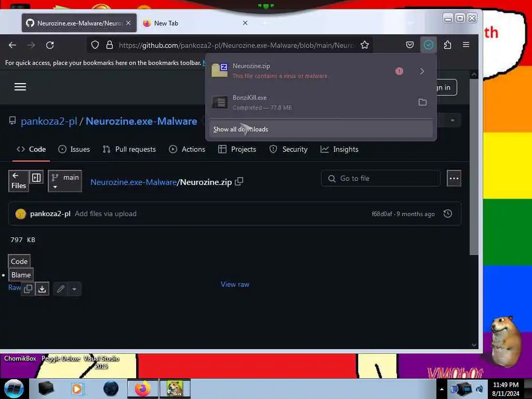The image size is (532, 399).
Task: Open the Projects tab
Action: click(237, 149)
